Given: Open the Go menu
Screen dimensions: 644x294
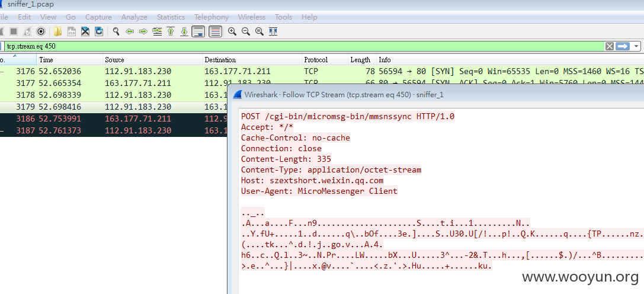Looking at the screenshot, I should 71,17.
